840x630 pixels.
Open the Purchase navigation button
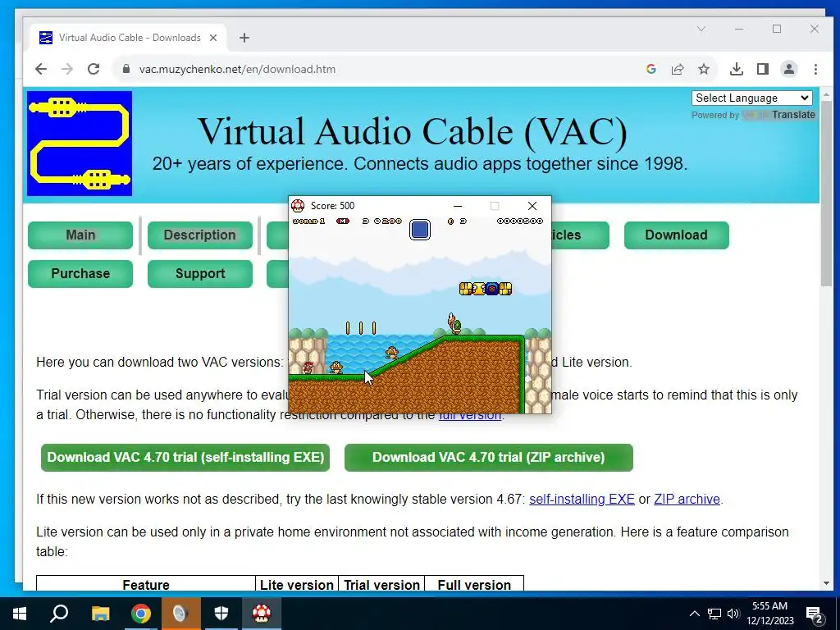coord(80,274)
